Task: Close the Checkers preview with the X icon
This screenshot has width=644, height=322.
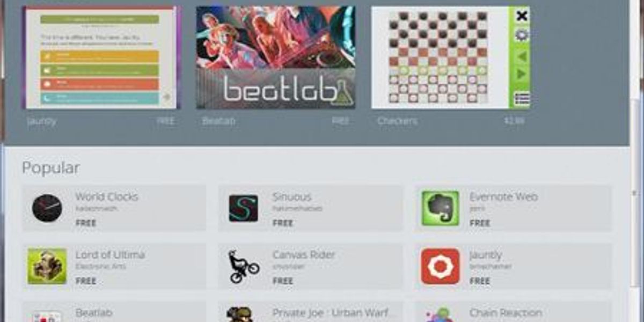Action: coord(521,16)
